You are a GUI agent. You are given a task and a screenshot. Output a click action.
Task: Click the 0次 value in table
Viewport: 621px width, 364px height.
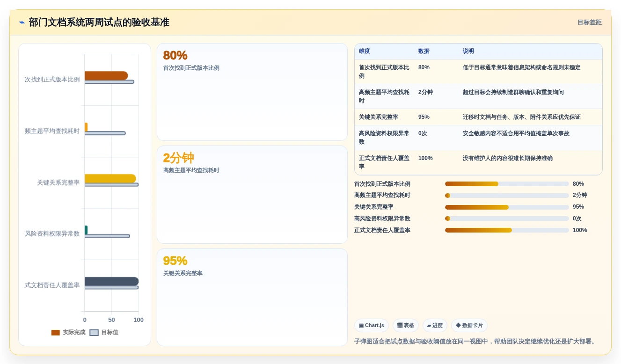423,133
